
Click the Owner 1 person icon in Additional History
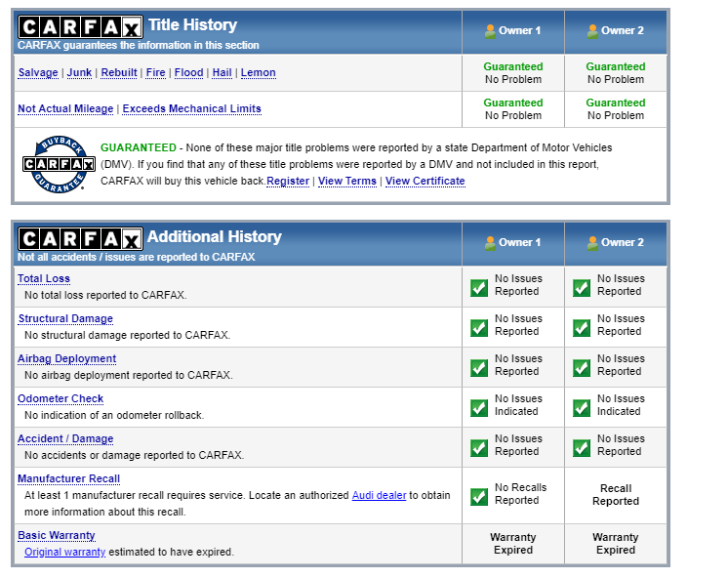(x=490, y=243)
